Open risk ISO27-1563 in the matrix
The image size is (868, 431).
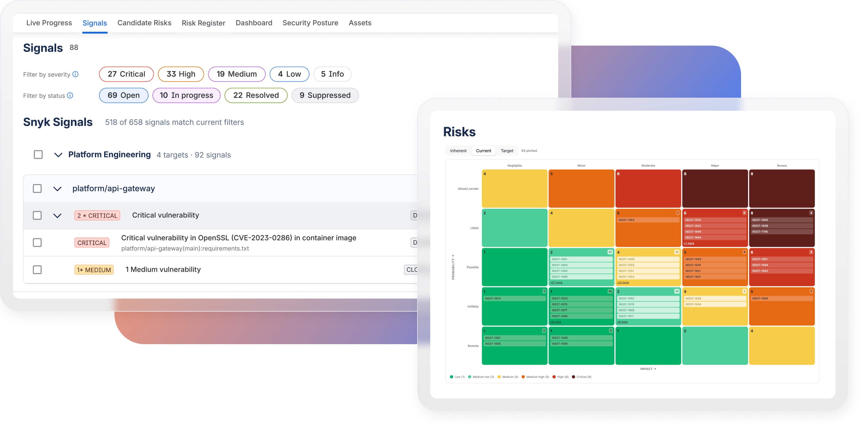click(648, 220)
